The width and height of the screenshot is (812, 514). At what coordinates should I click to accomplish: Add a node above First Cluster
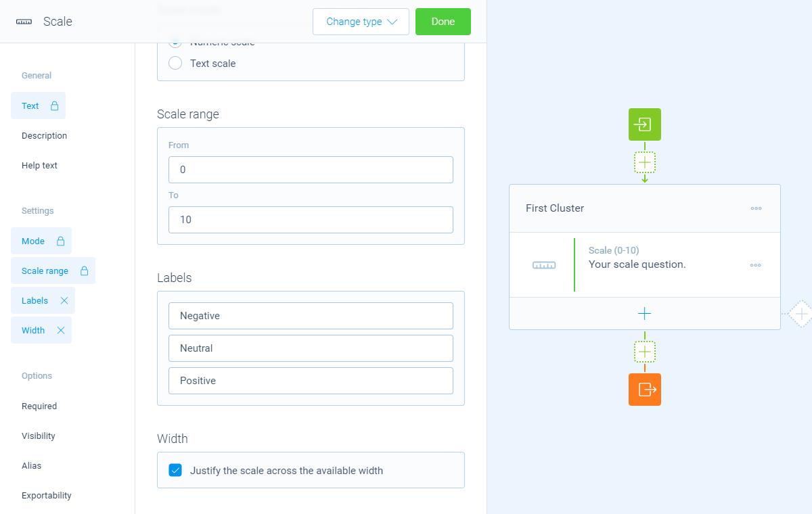(645, 162)
